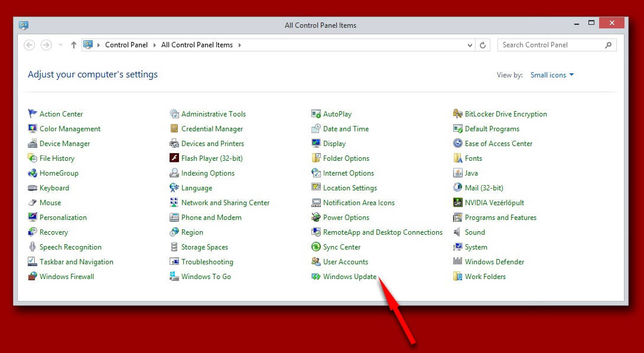Click the search magnifier icon
The image size is (644, 353).
[x=609, y=45]
